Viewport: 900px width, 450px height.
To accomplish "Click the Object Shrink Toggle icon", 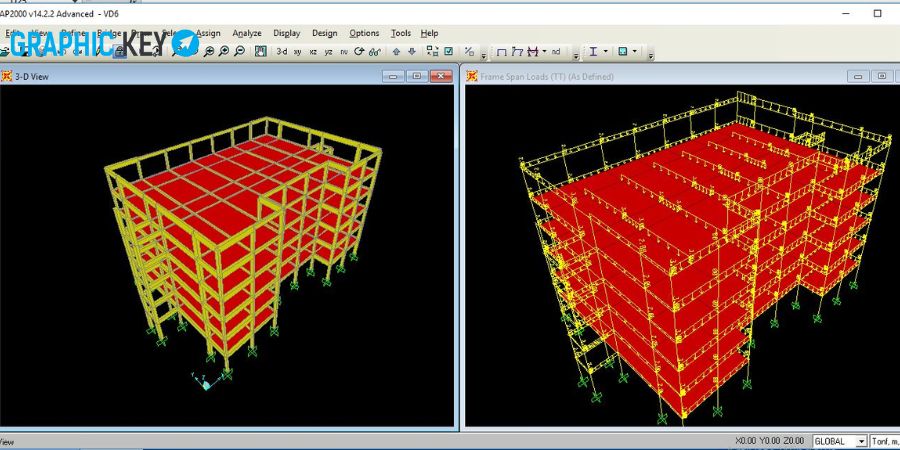I will (432, 51).
